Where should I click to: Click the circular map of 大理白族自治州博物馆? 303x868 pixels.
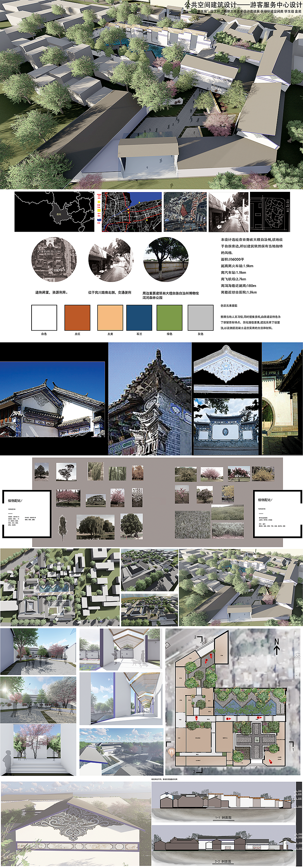(x=54, y=260)
